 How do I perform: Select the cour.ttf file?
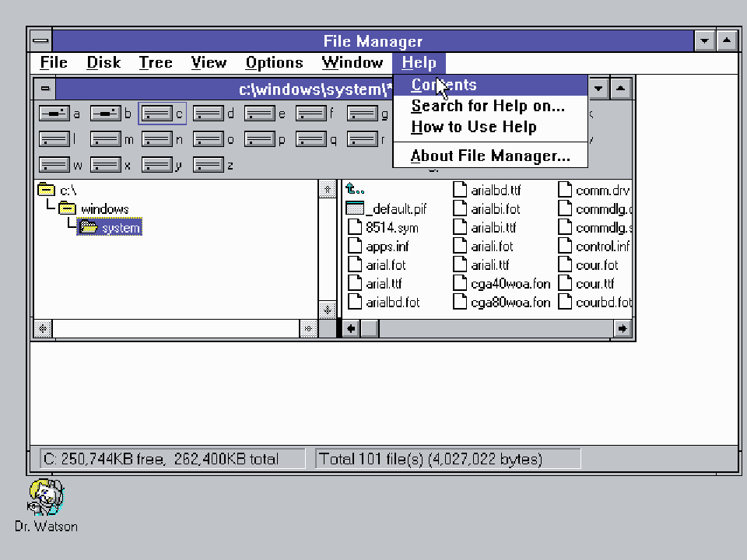pos(587,284)
